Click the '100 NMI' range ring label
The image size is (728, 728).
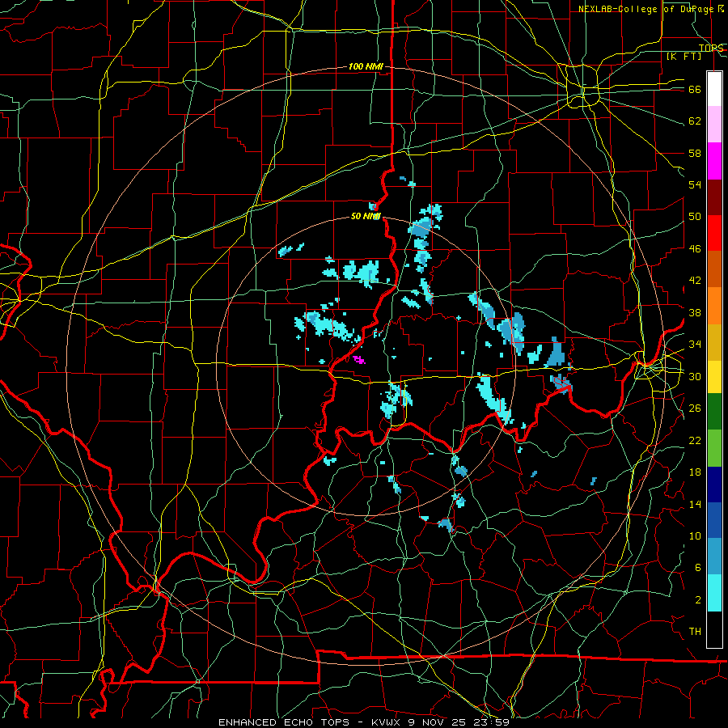pos(366,67)
